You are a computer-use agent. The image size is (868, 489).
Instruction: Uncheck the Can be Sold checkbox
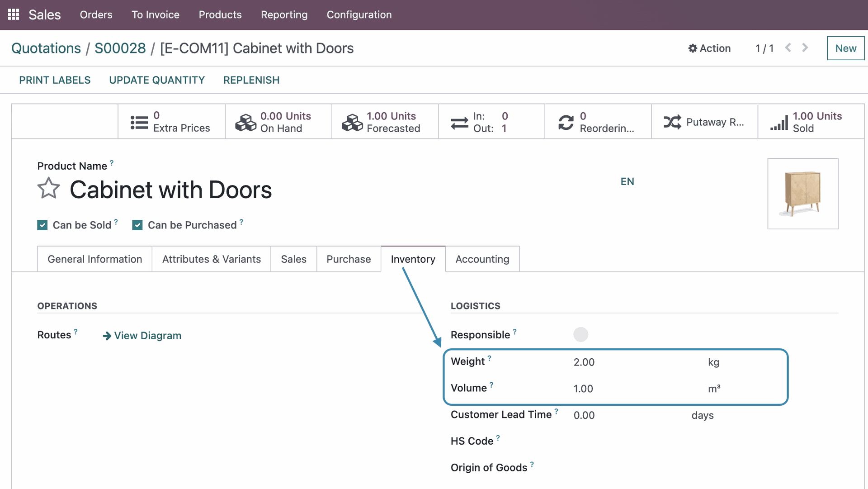click(42, 225)
